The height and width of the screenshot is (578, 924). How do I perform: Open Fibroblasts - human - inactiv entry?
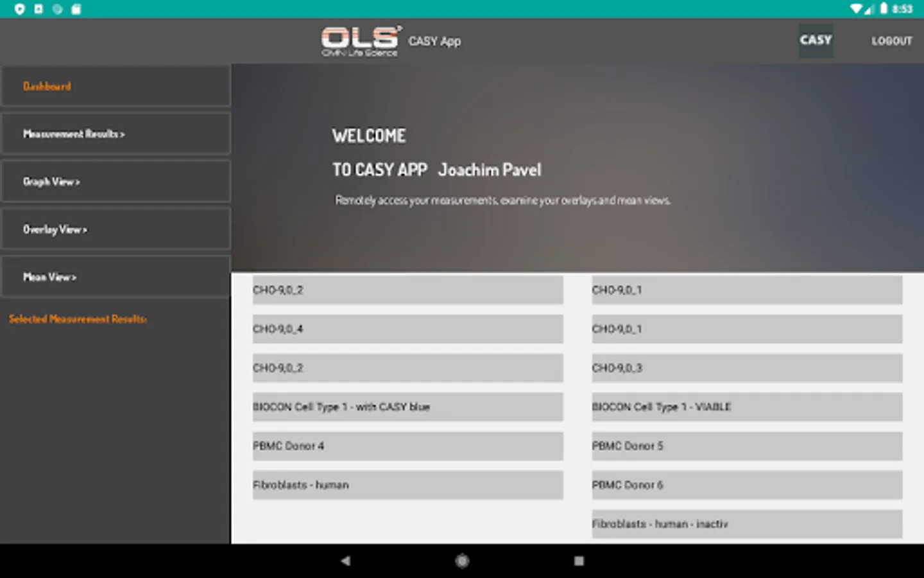[747, 524]
